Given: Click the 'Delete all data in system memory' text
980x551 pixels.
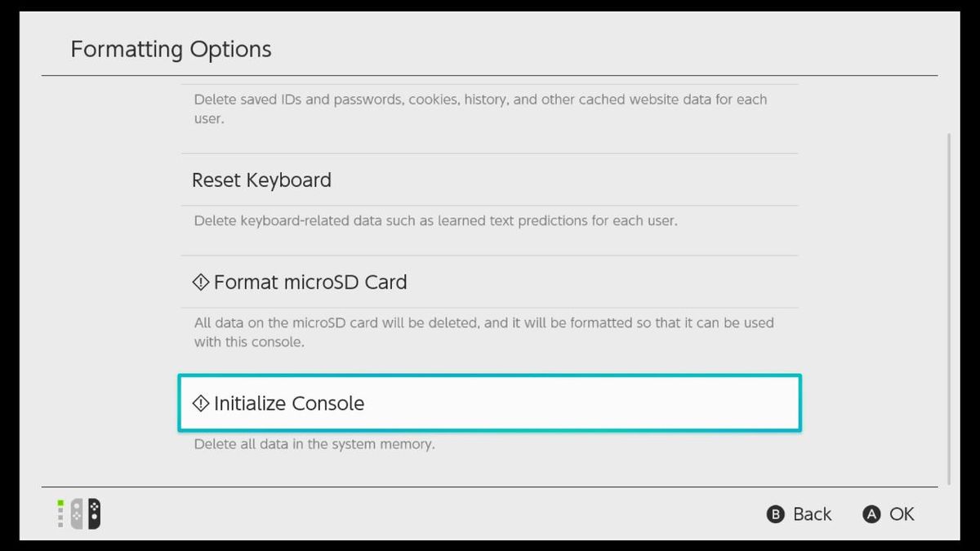Looking at the screenshot, I should click(314, 444).
